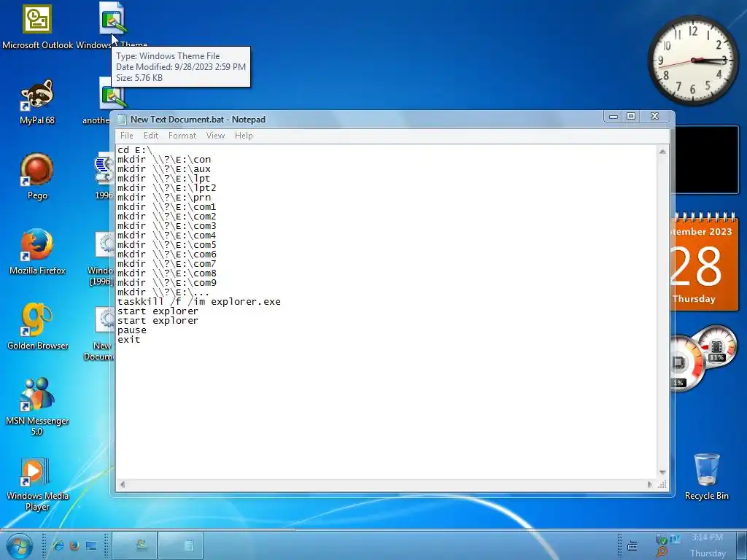Click the 'mkdir \\?\E:\prn' line
747x560 pixels.
[164, 197]
